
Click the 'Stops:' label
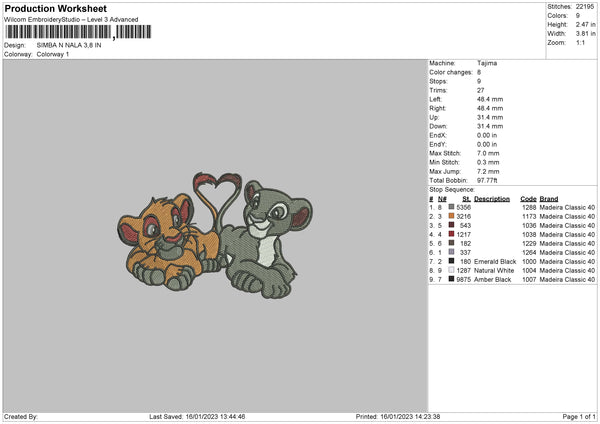pos(438,81)
